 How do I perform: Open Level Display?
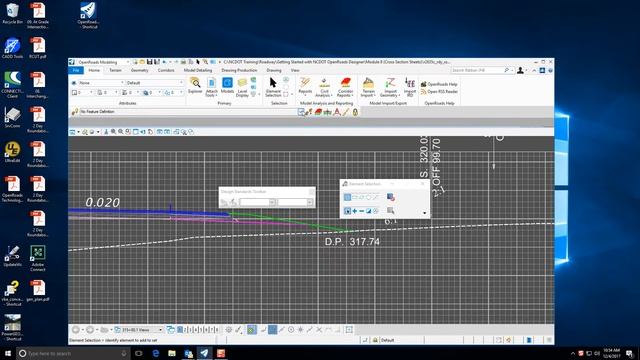coord(242,87)
